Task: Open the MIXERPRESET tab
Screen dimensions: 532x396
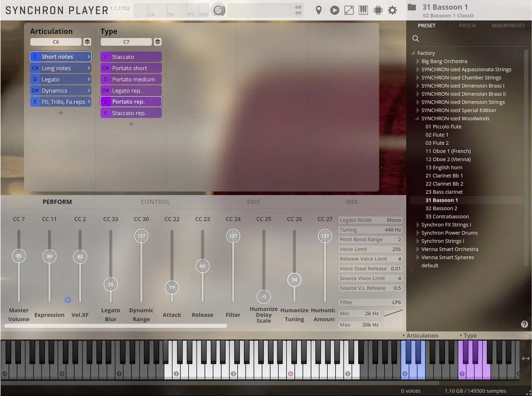Action: (508, 26)
